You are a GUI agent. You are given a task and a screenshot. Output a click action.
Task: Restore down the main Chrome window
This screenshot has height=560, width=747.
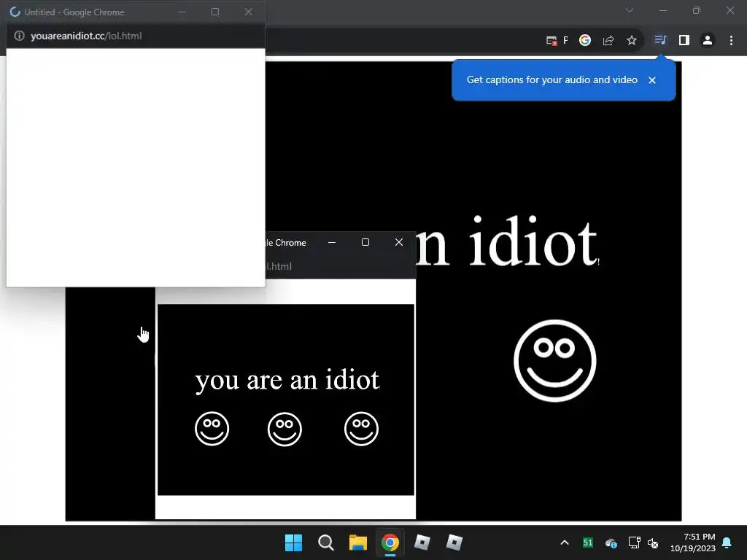(x=697, y=10)
